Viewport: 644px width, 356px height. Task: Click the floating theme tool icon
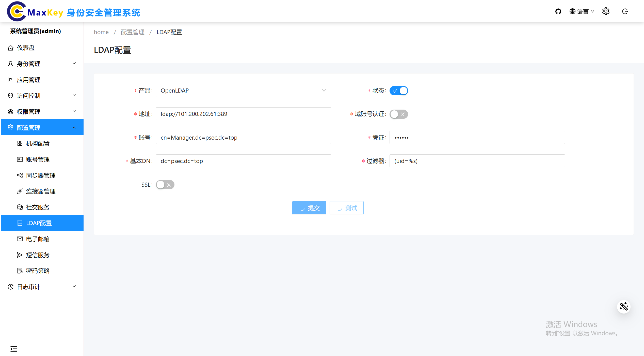point(623,307)
